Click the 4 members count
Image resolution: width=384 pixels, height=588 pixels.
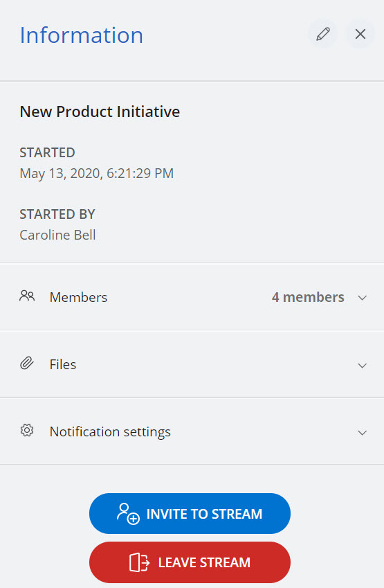pyautogui.click(x=308, y=297)
